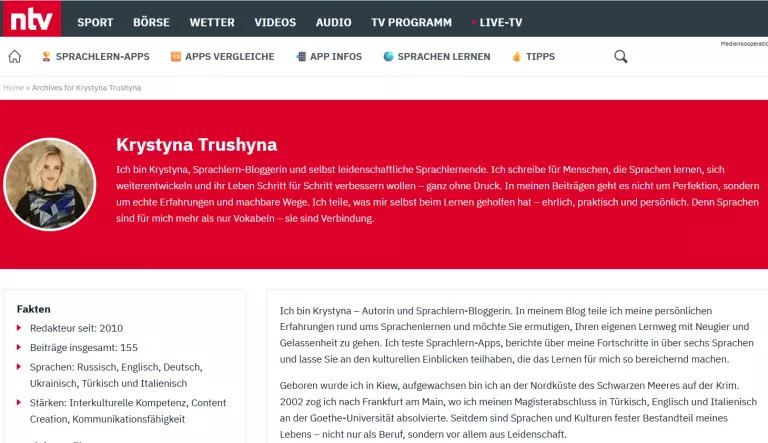Click the 'Sprachen: Russisch, Englisch, Deutsch' entry
Image resolution: width=768 pixels, height=443 pixels.
[116, 375]
